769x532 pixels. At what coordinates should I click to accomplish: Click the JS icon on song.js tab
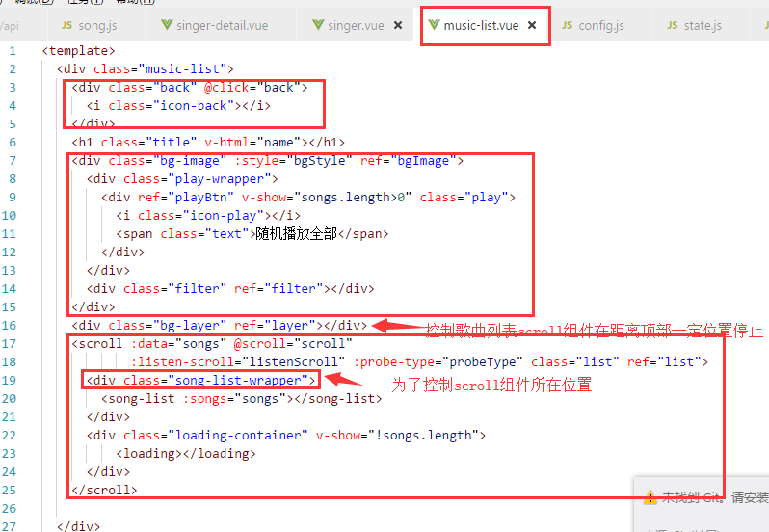click(x=67, y=25)
